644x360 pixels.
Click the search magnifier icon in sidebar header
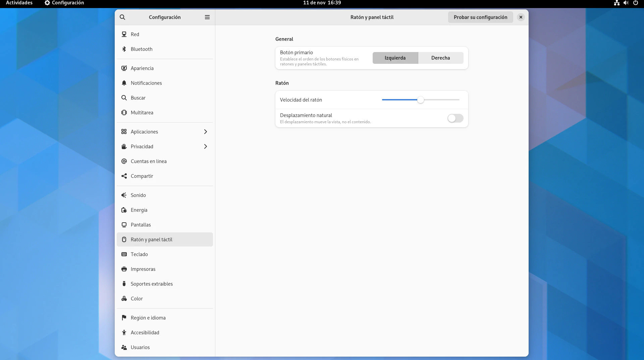pyautogui.click(x=122, y=17)
